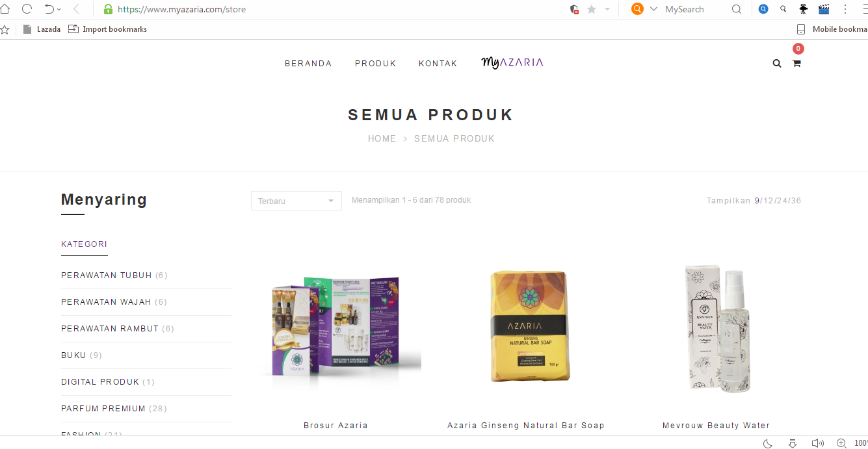Go to the KONTAK menu item

click(x=438, y=64)
